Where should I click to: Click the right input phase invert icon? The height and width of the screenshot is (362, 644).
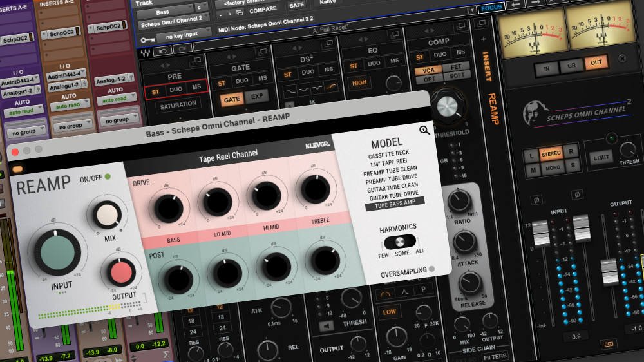point(577,195)
